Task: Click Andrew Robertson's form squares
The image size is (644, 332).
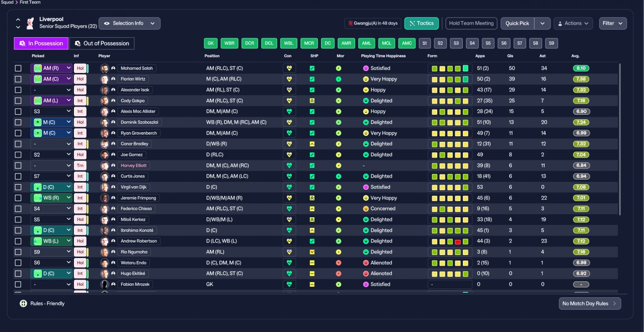Action: pos(450,241)
